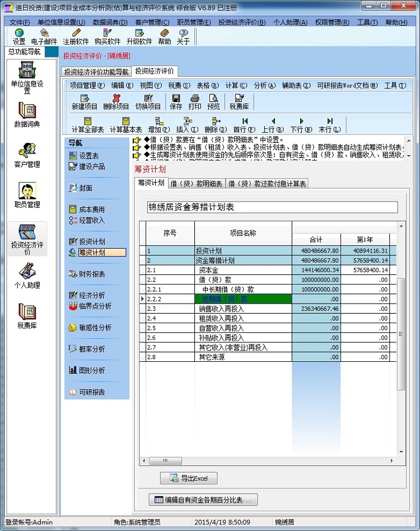
Task: Open 单位信息设置 in the left sidebar
Action: [27, 77]
